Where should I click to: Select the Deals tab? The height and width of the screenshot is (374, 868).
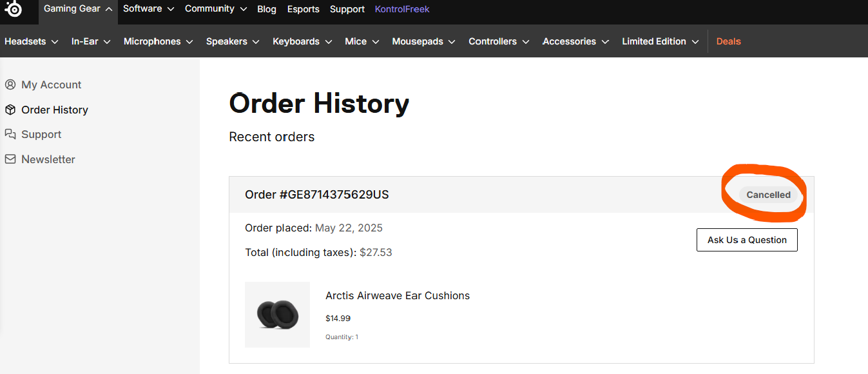pos(728,41)
